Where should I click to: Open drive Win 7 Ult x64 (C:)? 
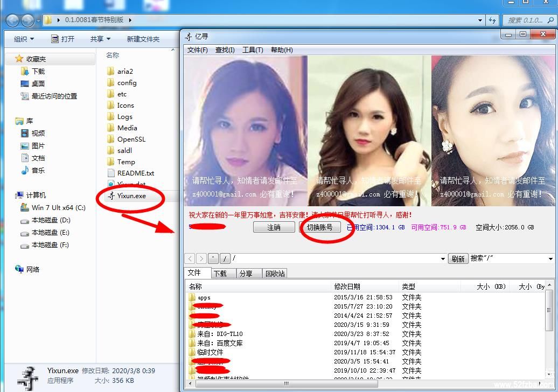coord(53,208)
